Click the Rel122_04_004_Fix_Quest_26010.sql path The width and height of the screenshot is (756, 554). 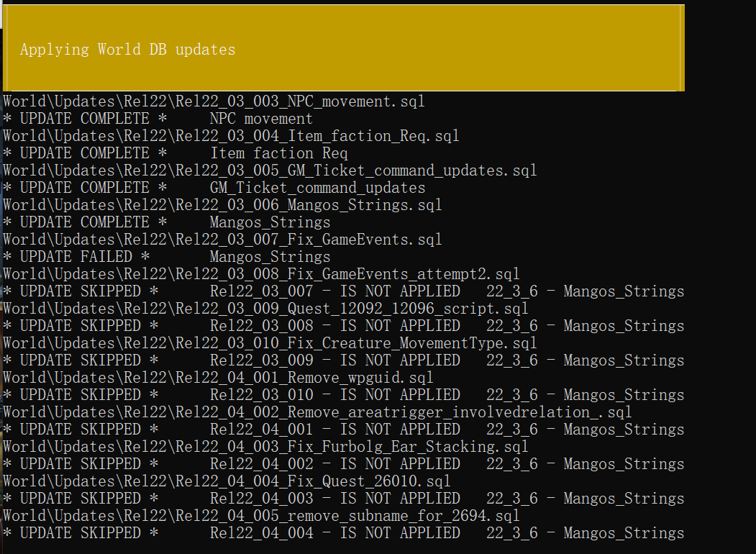tap(227, 481)
